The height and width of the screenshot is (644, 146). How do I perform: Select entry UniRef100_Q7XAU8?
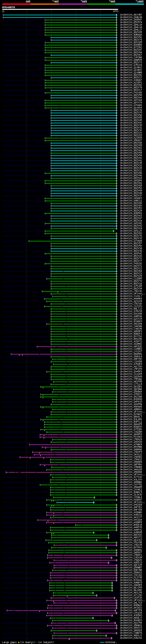[131, 241]
